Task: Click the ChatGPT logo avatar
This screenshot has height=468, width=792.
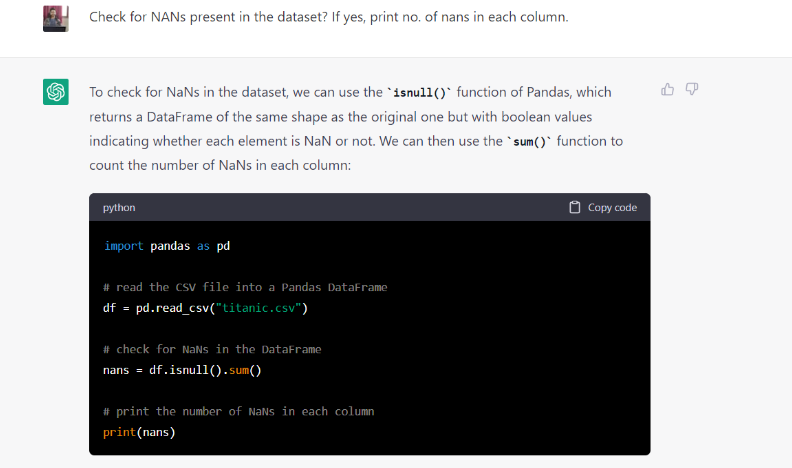Action: 56,92
